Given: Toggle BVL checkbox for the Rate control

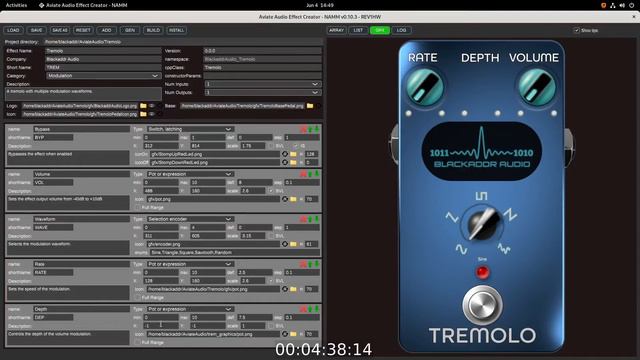Looking at the screenshot, I should (271, 281).
